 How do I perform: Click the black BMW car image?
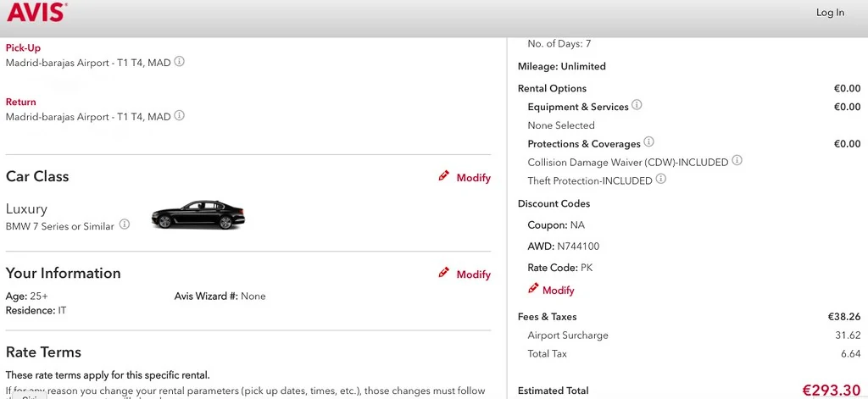[198, 215]
